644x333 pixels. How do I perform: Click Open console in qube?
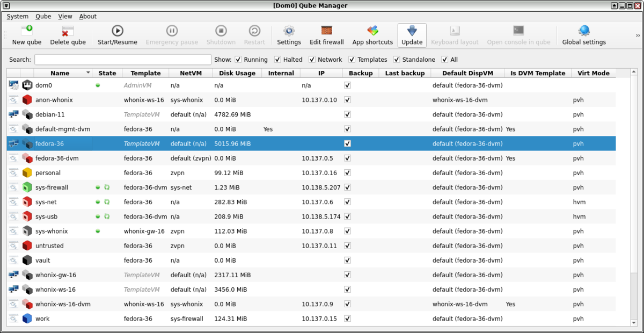(x=518, y=35)
